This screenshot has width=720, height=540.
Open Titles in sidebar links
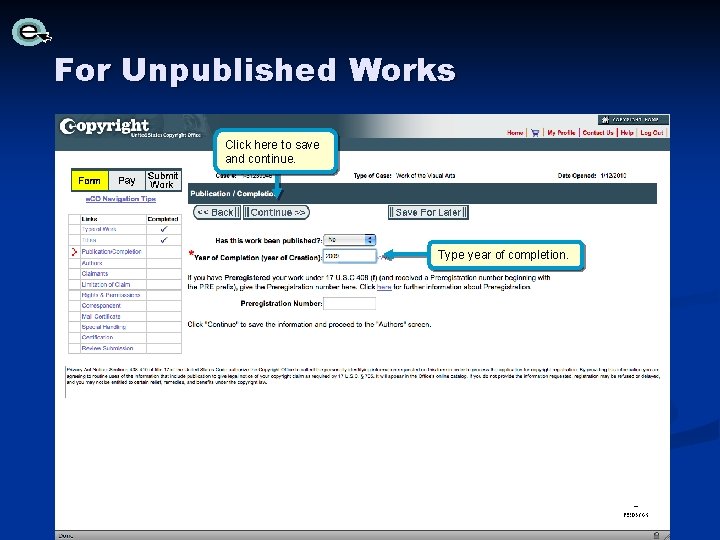(x=89, y=240)
